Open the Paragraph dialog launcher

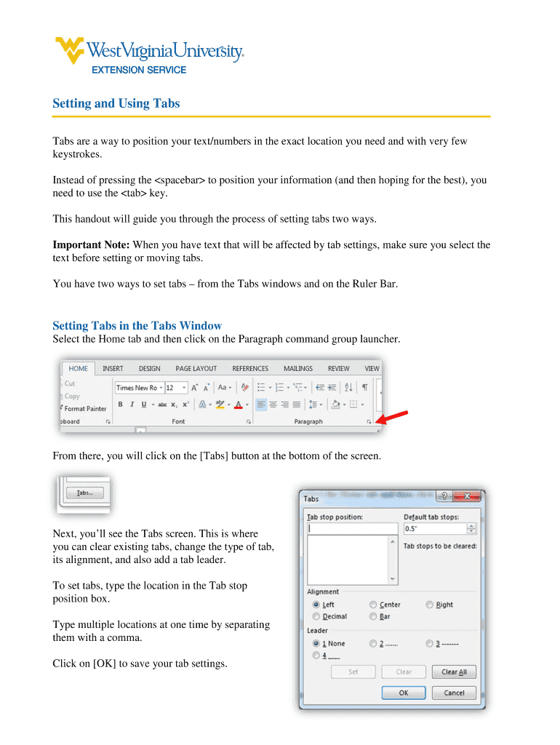369,422
